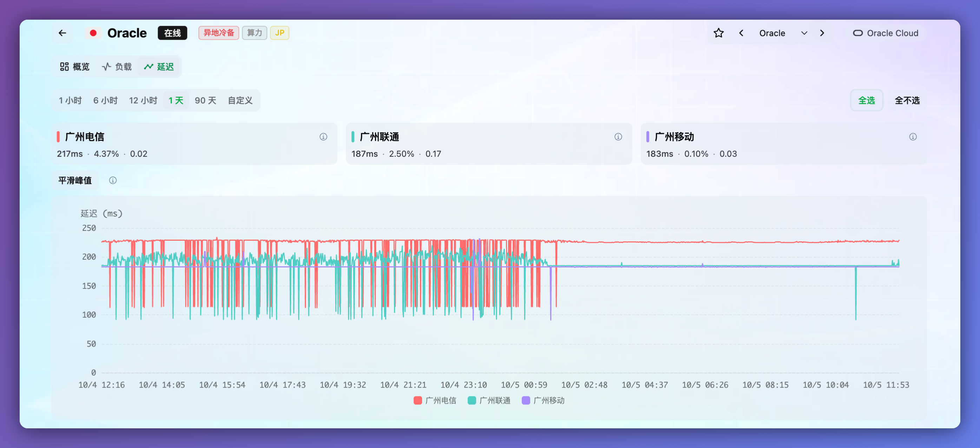Toggle the 广州联通 monitor card
The width and height of the screenshot is (980, 448).
tap(489, 144)
